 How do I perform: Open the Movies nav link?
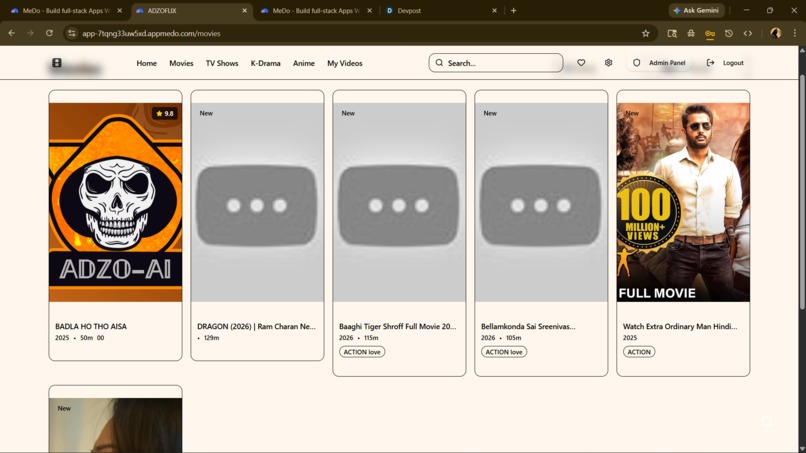181,63
